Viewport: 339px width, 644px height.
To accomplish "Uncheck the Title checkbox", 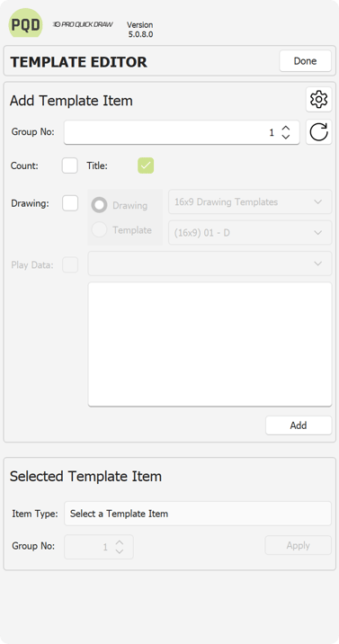I will coord(146,165).
